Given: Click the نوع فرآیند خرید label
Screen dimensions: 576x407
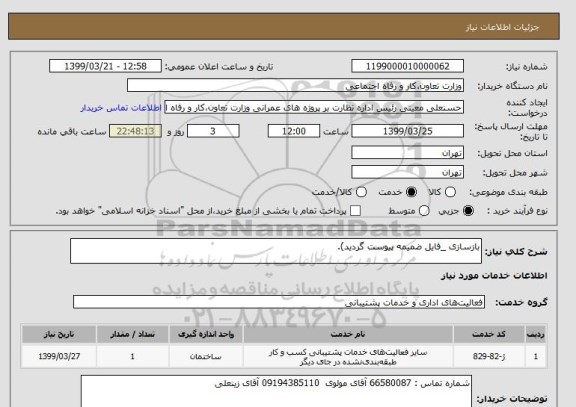Looking at the screenshot, I should tap(517, 211).
